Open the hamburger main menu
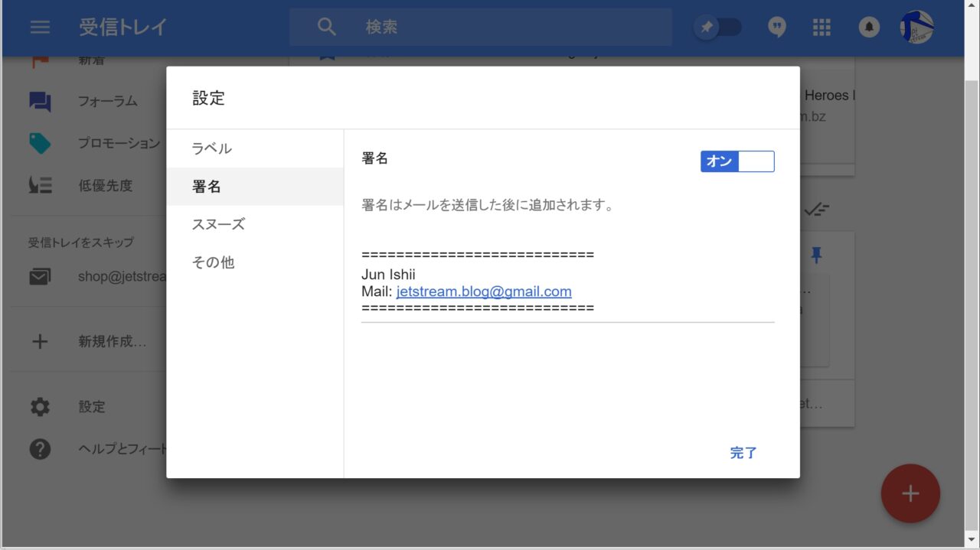This screenshot has width=980, height=550. (40, 28)
